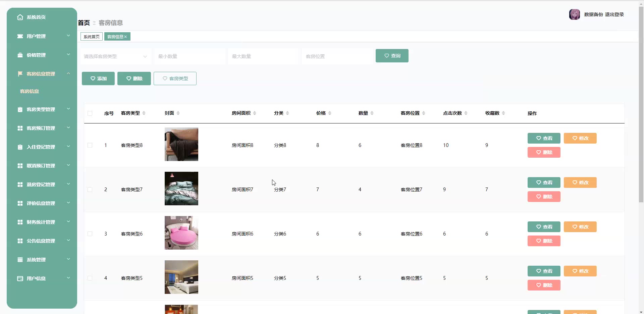
Task: Sort by 客房位置 column arrows
Action: (424, 113)
